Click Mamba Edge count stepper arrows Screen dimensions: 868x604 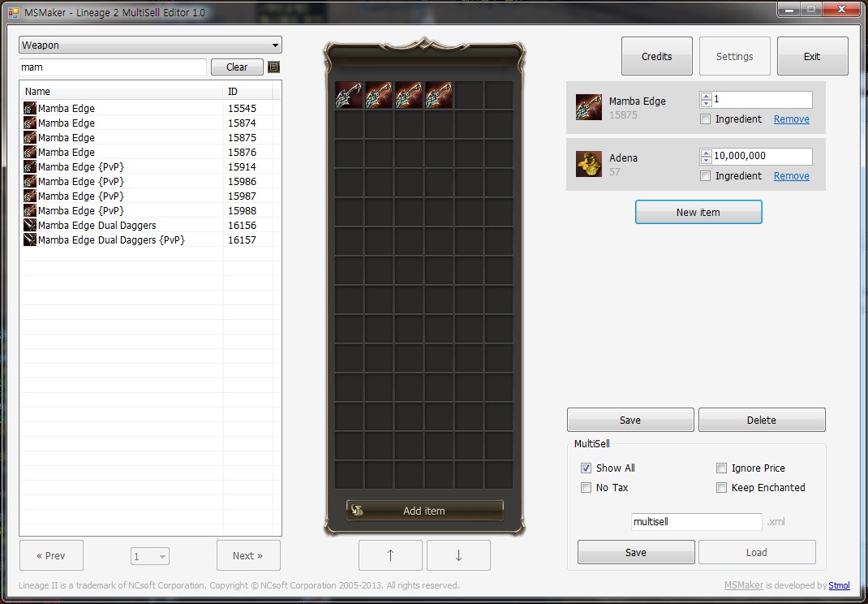click(706, 99)
